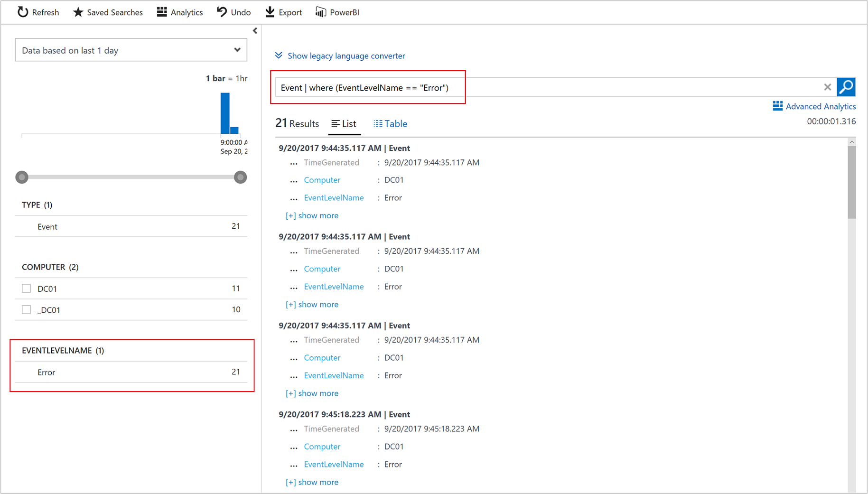The image size is (868, 494).
Task: Click the results vertical scrollbar thumb
Action: coord(852,182)
